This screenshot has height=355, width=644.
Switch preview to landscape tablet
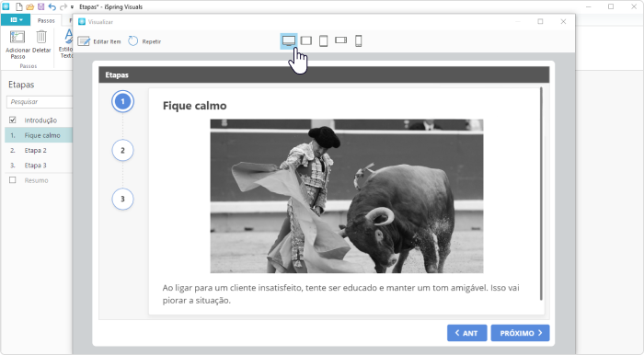(x=306, y=40)
